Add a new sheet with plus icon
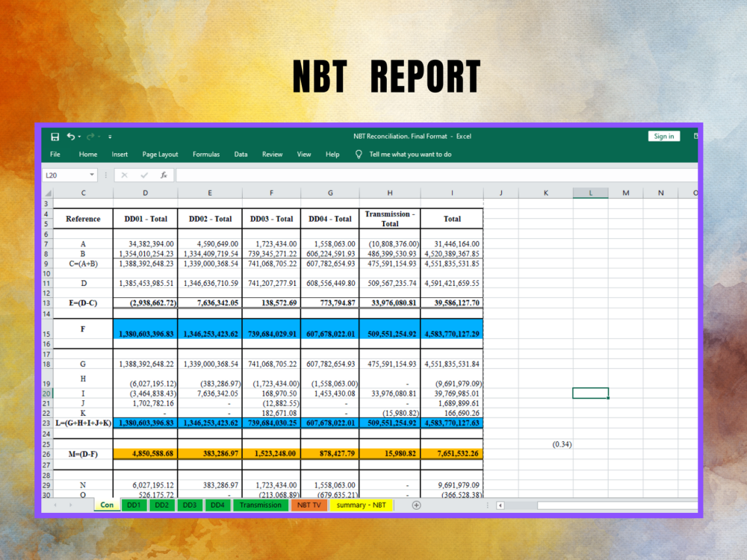Image resolution: width=747 pixels, height=560 pixels. coord(416,505)
